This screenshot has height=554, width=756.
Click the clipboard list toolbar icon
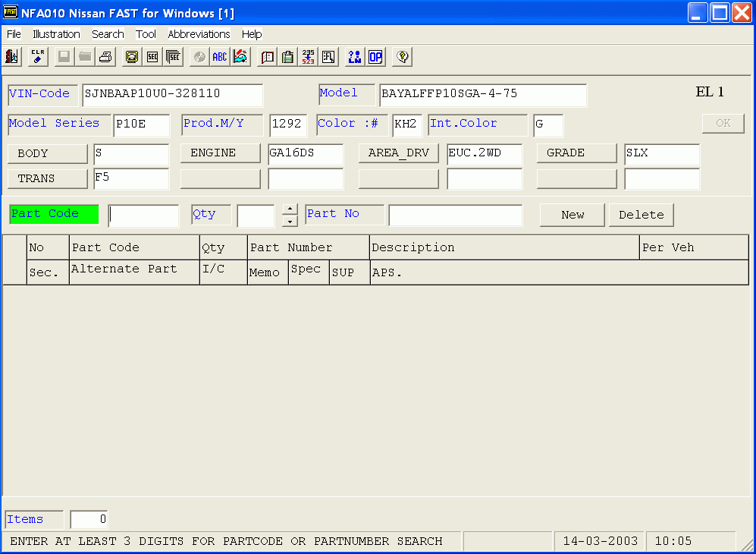[288, 57]
